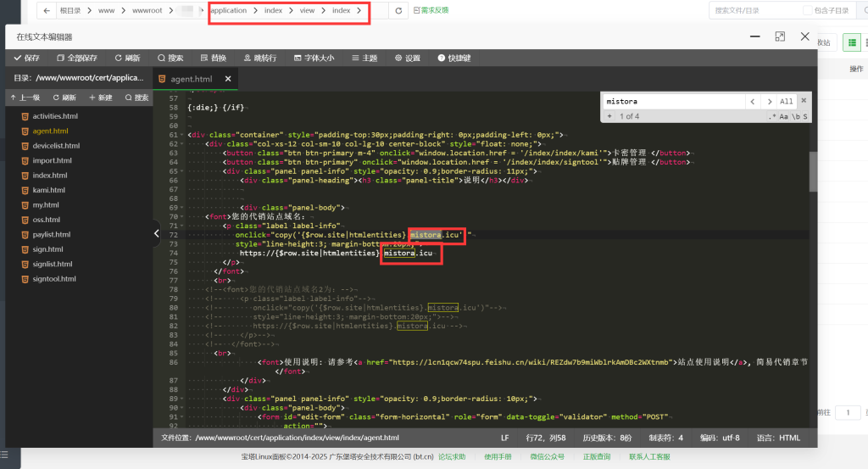Screen dimensions: 868x469
Task: Click the editor toolbar 刷新 refresh button
Action: point(127,59)
